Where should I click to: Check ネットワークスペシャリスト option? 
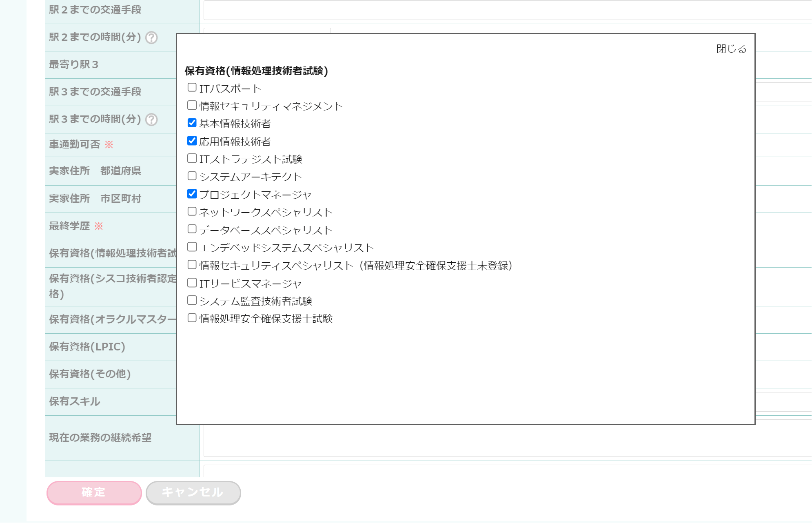192,211
